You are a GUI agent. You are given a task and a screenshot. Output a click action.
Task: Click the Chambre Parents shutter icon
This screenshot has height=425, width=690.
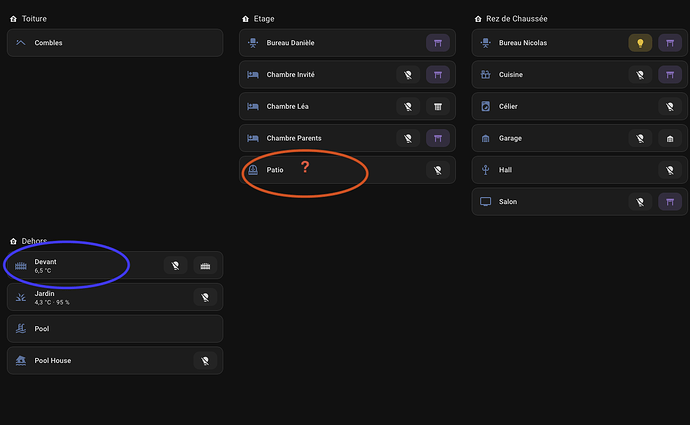click(437, 139)
